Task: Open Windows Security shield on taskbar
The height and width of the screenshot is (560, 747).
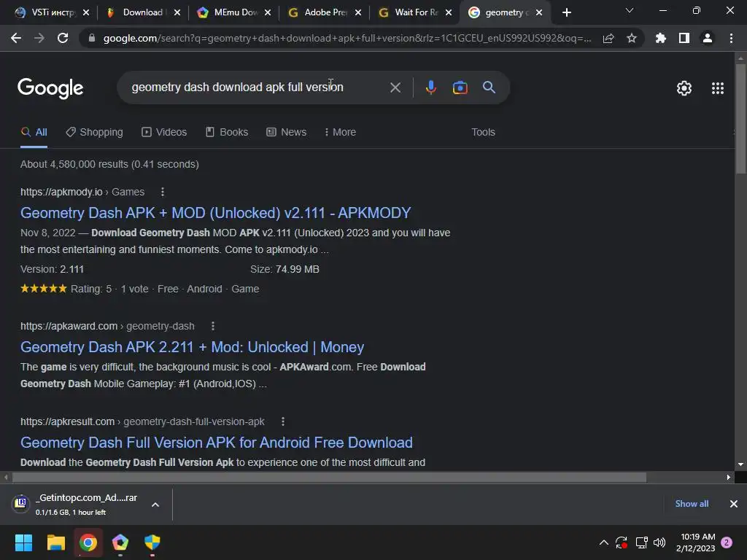Action: (x=152, y=542)
